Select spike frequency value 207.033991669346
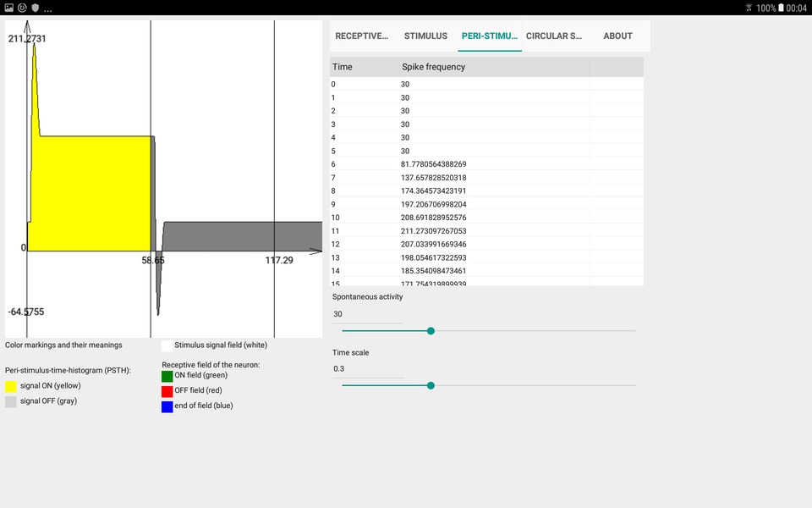This screenshot has height=508, width=812. pyautogui.click(x=433, y=244)
